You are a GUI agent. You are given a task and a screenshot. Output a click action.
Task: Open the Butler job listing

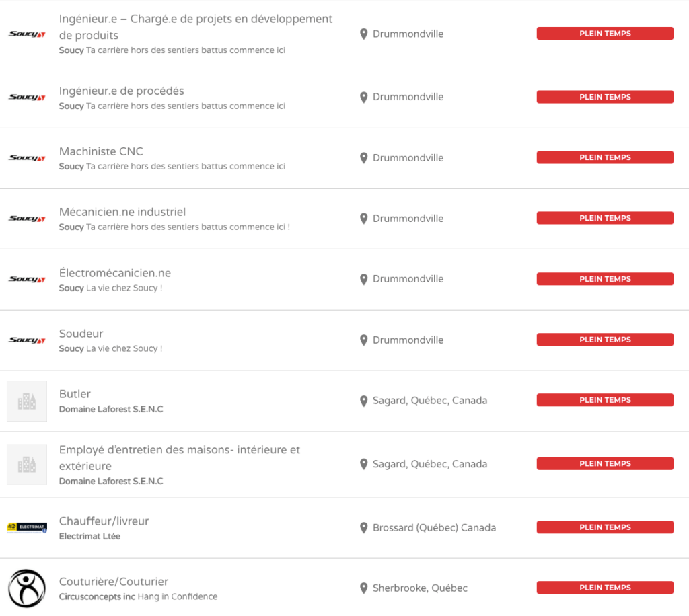click(x=75, y=394)
